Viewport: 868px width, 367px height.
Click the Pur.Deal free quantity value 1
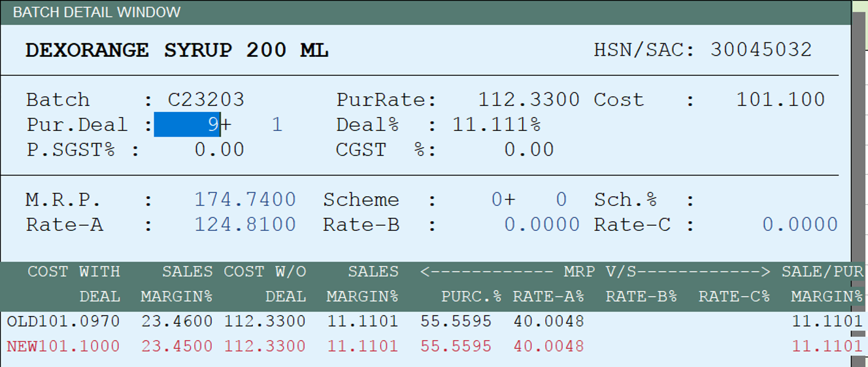tap(276, 124)
